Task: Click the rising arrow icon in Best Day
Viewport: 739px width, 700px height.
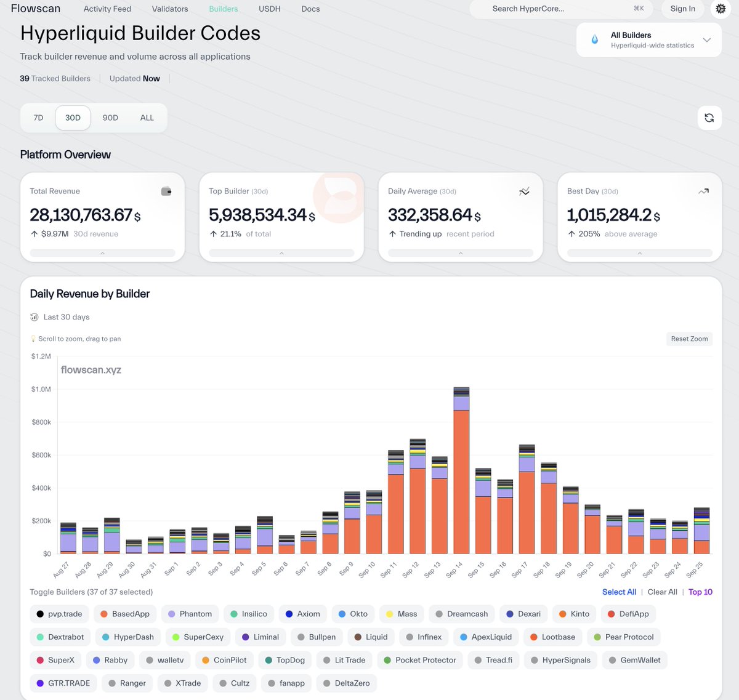Action: 703,191
